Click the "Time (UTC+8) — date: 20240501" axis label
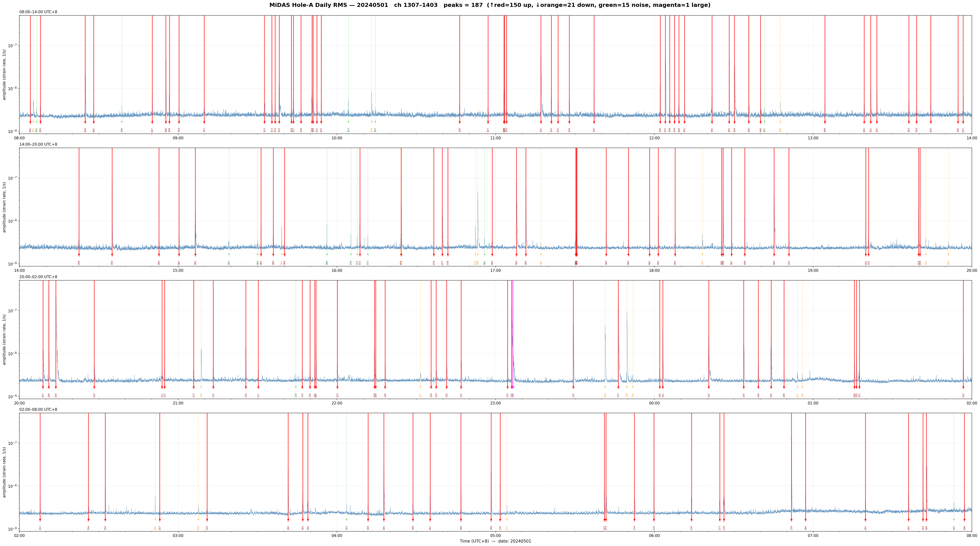This screenshot has width=980, height=546. coord(495,541)
